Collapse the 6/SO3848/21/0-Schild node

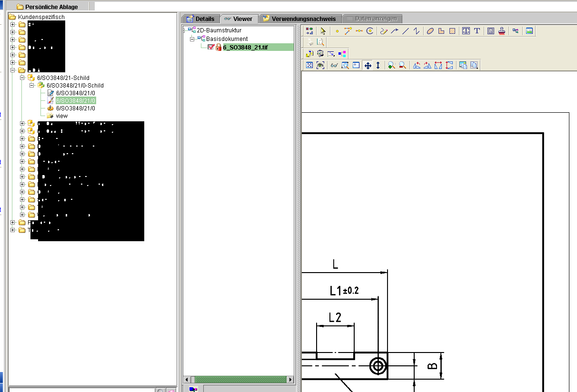[32, 85]
